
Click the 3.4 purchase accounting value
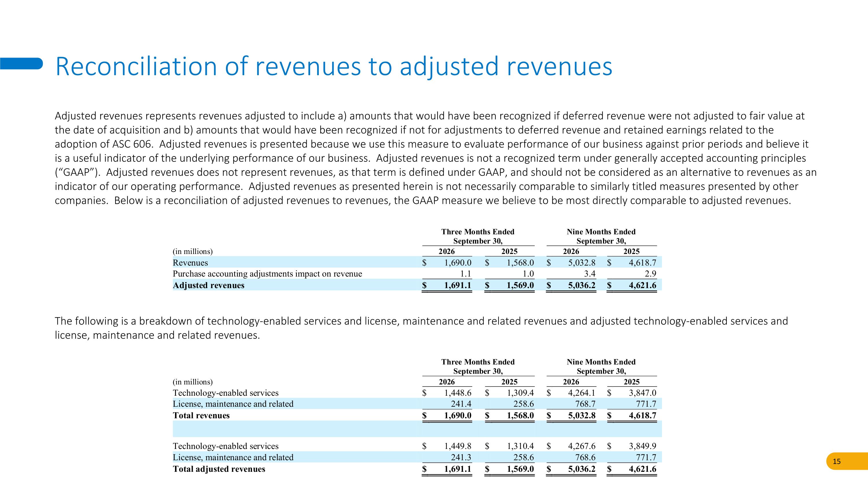coord(590,274)
